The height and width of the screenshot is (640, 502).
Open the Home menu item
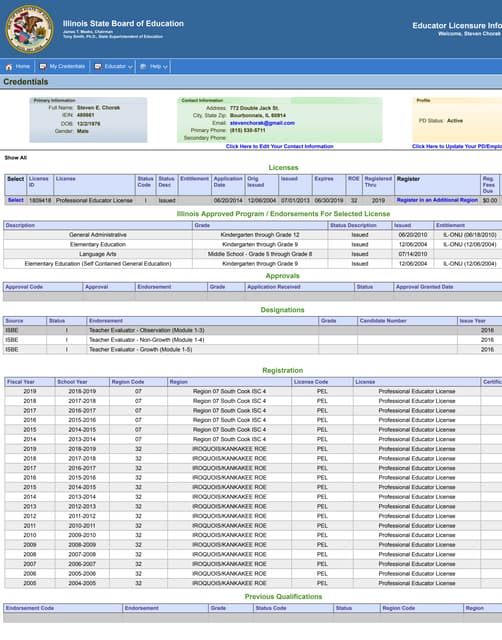(18, 67)
